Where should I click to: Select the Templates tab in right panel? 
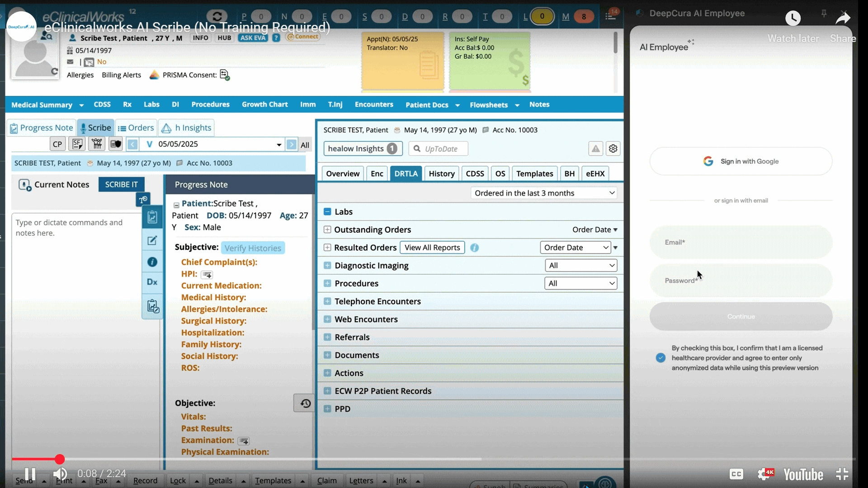[x=534, y=174]
